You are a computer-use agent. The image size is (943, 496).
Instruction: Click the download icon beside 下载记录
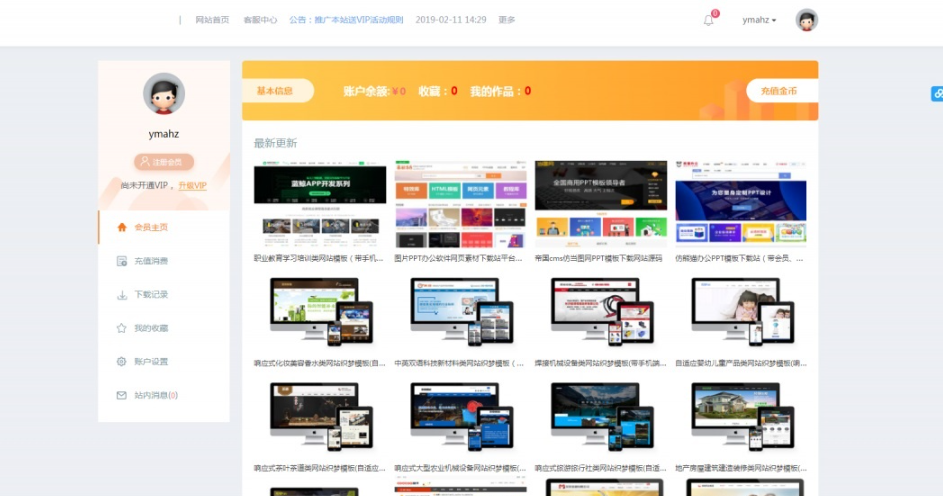coord(121,295)
